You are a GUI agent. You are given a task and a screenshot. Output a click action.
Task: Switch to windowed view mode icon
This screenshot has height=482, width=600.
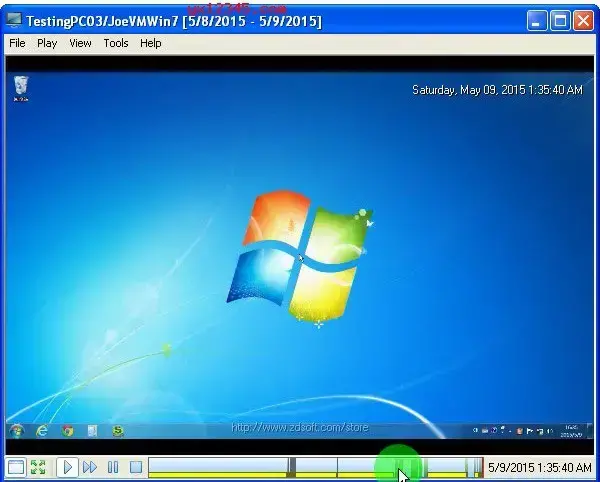(x=16, y=467)
